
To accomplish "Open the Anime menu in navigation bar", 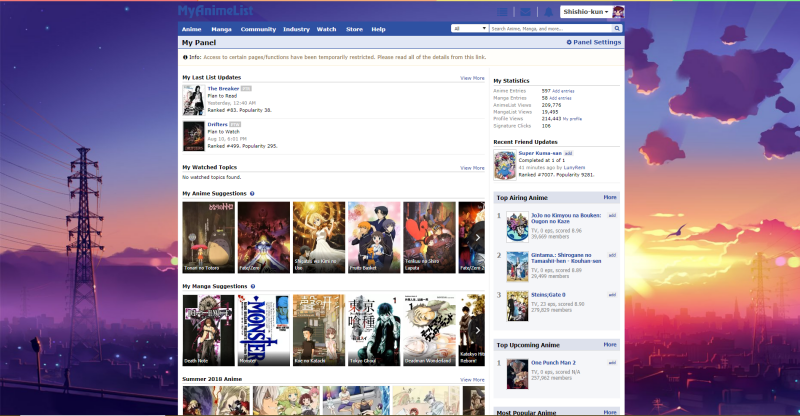I will tap(191, 29).
